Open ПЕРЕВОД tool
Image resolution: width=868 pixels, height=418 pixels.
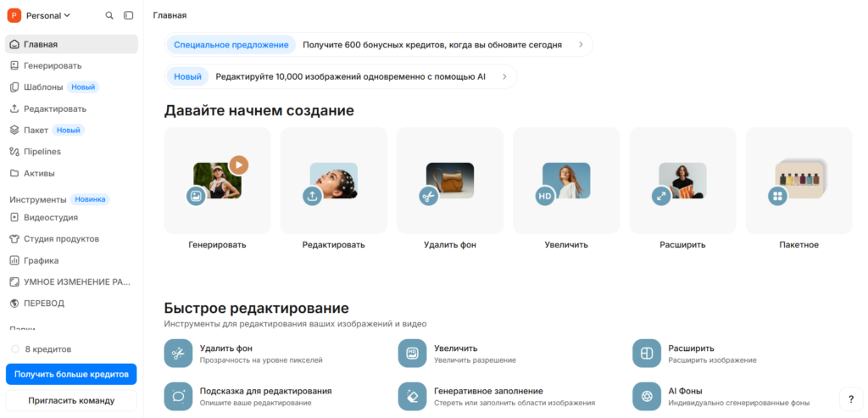pyautogui.click(x=71, y=304)
